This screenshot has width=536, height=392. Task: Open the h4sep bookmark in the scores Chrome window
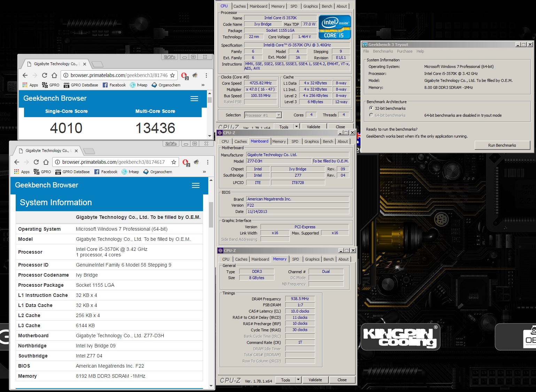pyautogui.click(x=139, y=85)
